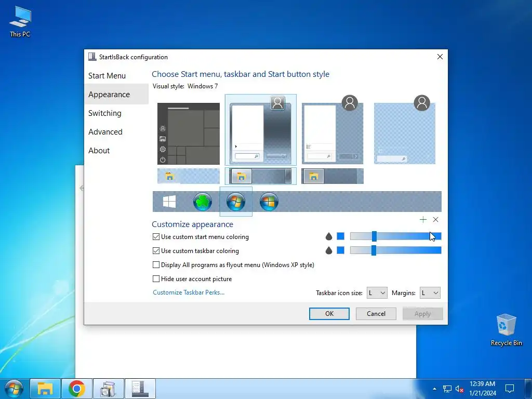Uncheck Use custom taskbar coloring
This screenshot has width=532, height=399.
pos(156,251)
